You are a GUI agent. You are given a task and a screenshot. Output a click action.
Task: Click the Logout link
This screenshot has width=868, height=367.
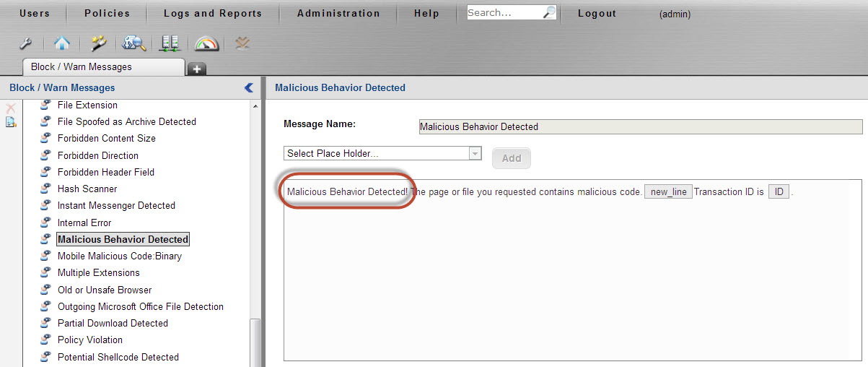tap(597, 13)
